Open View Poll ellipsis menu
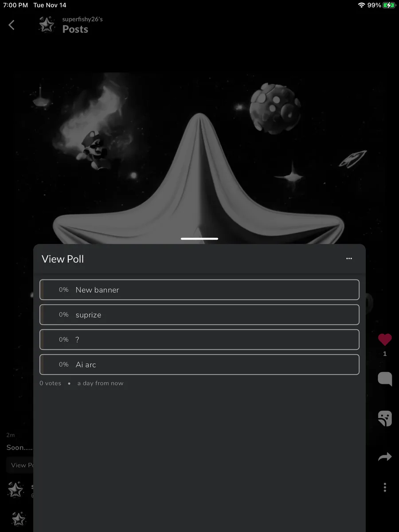399x532 pixels. click(x=349, y=258)
